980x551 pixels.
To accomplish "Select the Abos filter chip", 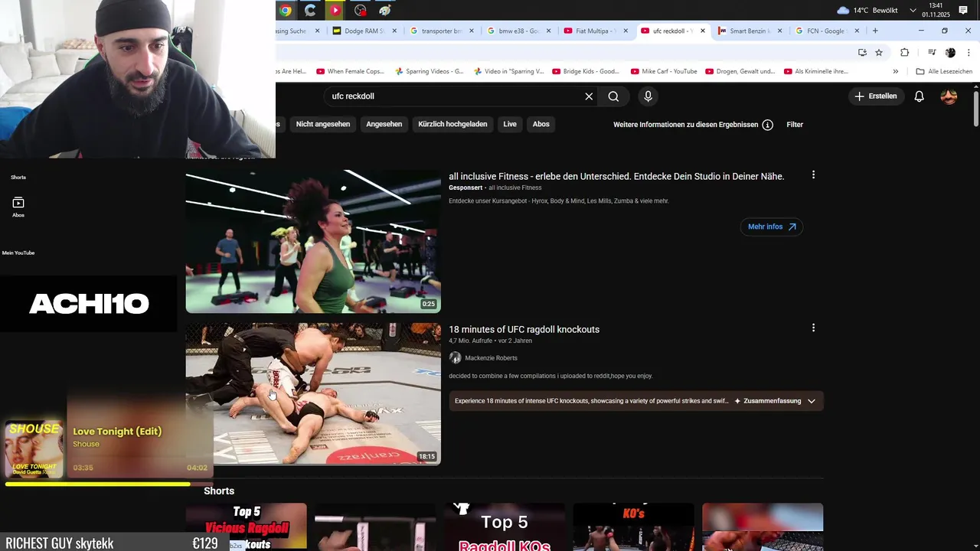I will [541, 124].
